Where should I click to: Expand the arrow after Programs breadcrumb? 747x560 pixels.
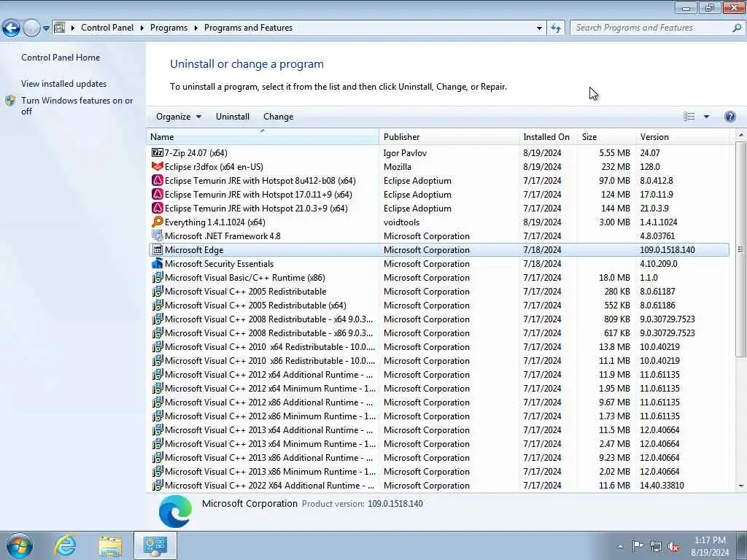(196, 28)
